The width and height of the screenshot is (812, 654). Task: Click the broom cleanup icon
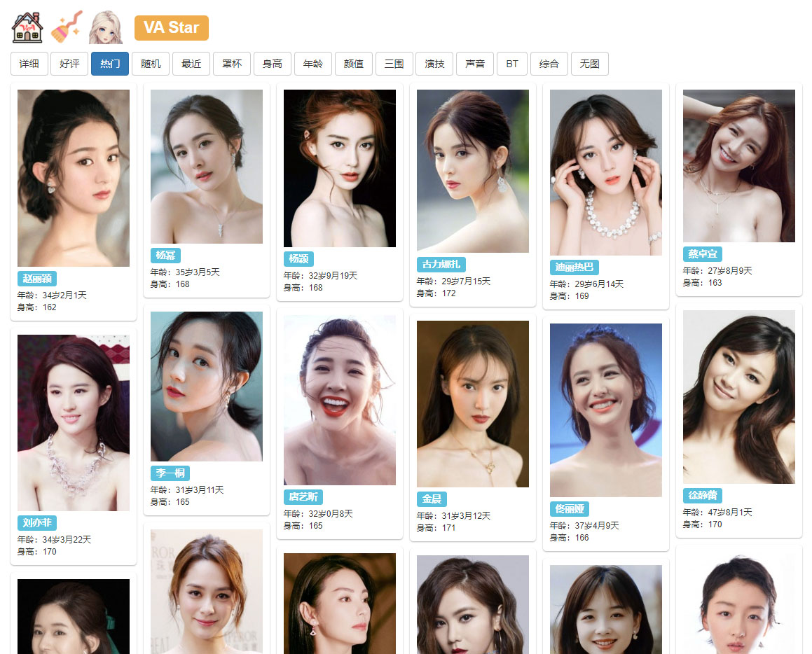pos(67,27)
